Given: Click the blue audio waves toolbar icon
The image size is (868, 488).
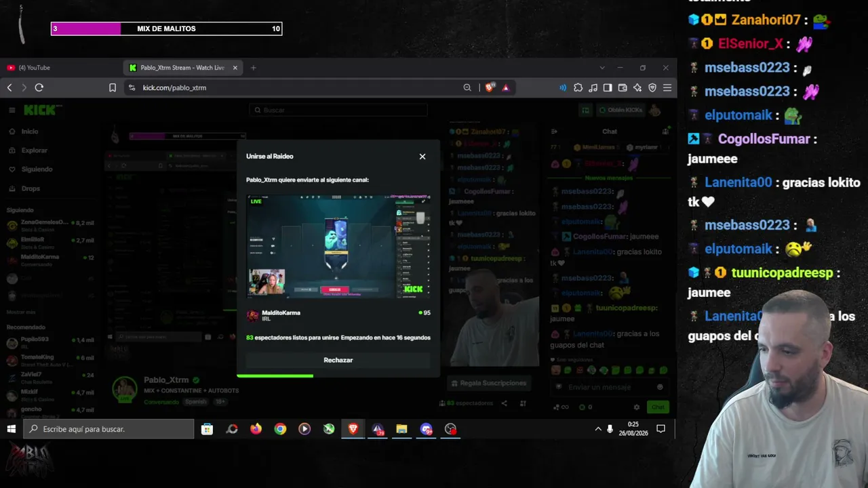Looking at the screenshot, I should click(563, 87).
